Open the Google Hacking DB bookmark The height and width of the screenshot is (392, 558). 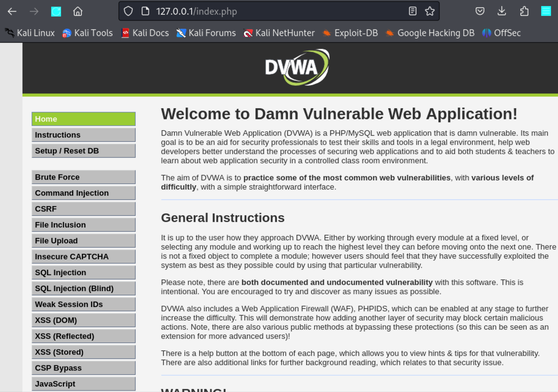pos(430,33)
